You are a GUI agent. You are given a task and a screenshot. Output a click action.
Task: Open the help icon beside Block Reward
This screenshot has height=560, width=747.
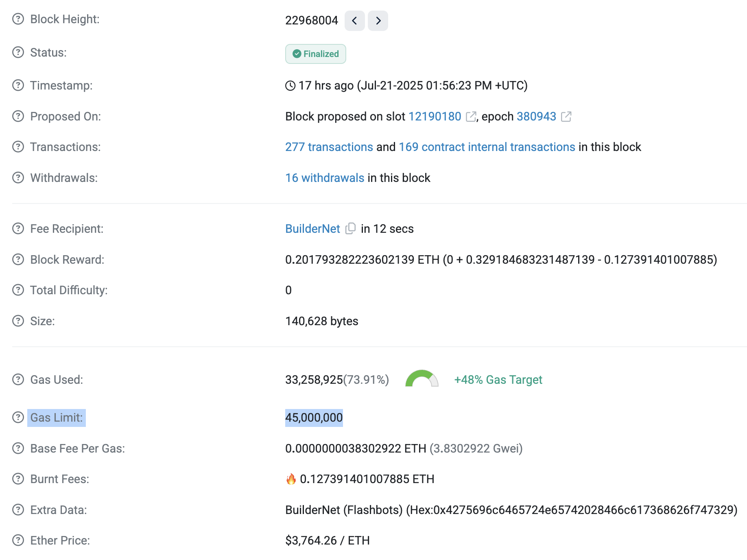[18, 260]
